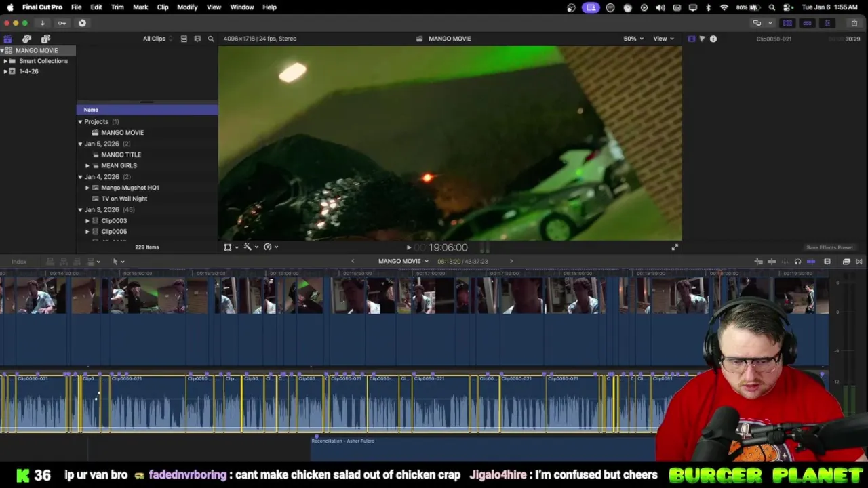Toggle solo with the headphones icon
Image resolution: width=868 pixels, height=488 pixels.
[797, 262]
